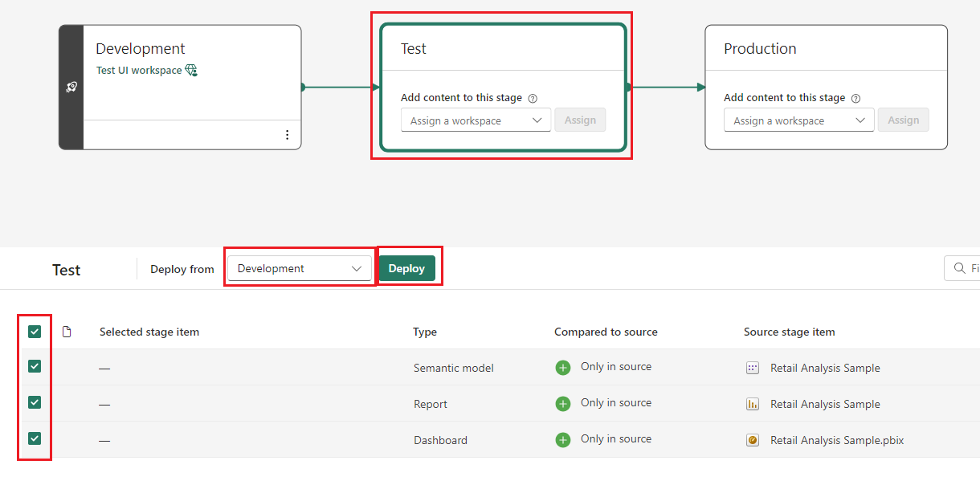Uncheck the Report row checkbox

click(35, 402)
